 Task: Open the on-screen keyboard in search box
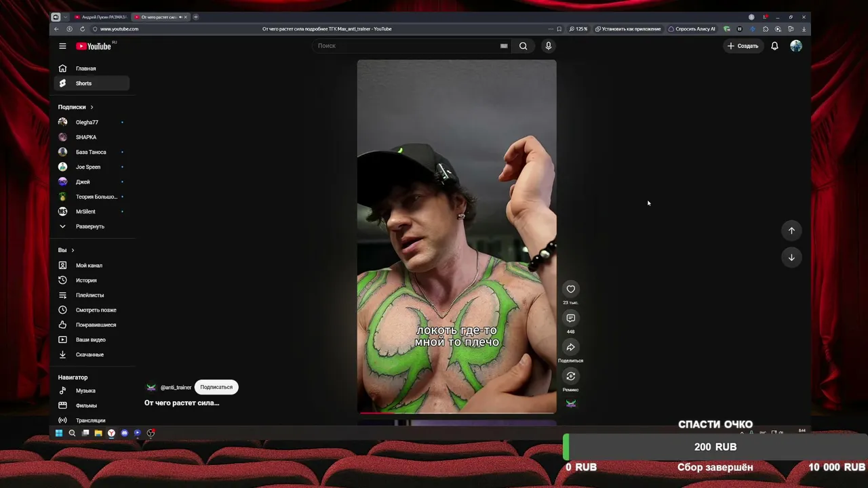point(504,46)
